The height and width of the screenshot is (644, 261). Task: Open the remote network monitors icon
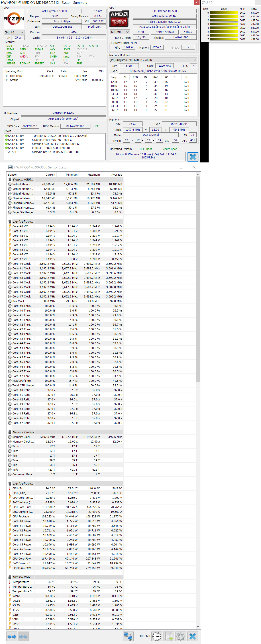tap(128, 636)
